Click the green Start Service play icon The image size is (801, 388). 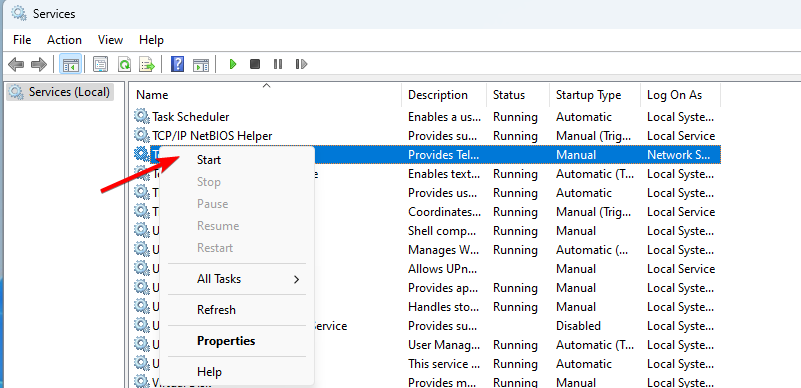pyautogui.click(x=233, y=64)
